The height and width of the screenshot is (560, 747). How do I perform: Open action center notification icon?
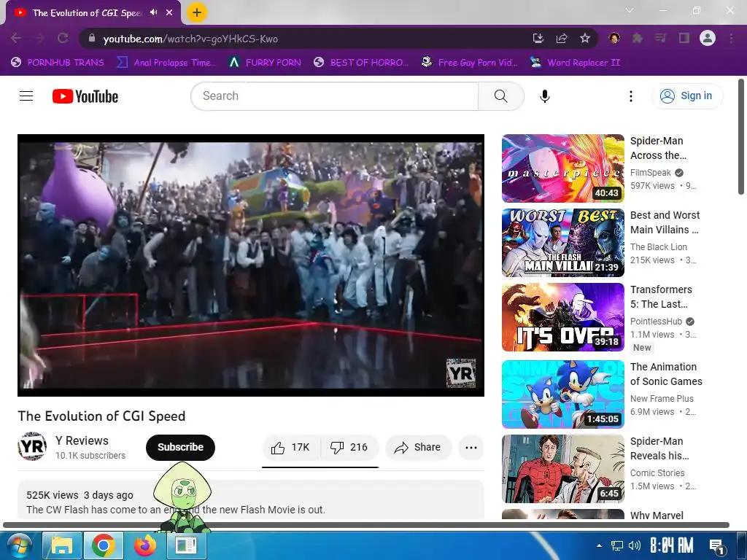click(717, 545)
